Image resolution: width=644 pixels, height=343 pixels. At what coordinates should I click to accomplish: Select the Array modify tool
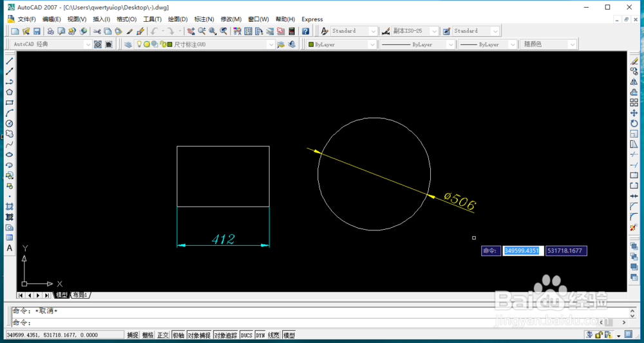(x=634, y=102)
